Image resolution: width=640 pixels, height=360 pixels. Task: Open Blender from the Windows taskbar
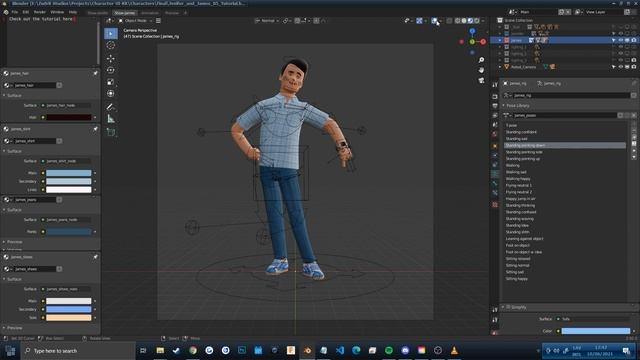pyautogui.click(x=307, y=351)
